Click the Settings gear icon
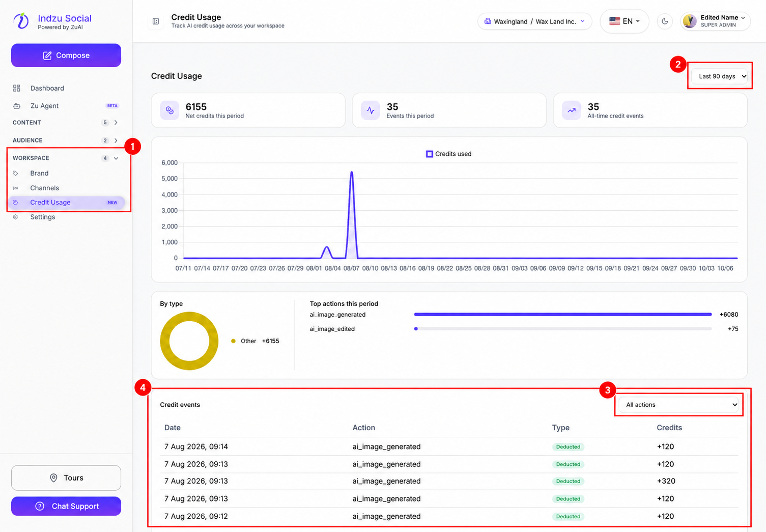 click(15, 217)
